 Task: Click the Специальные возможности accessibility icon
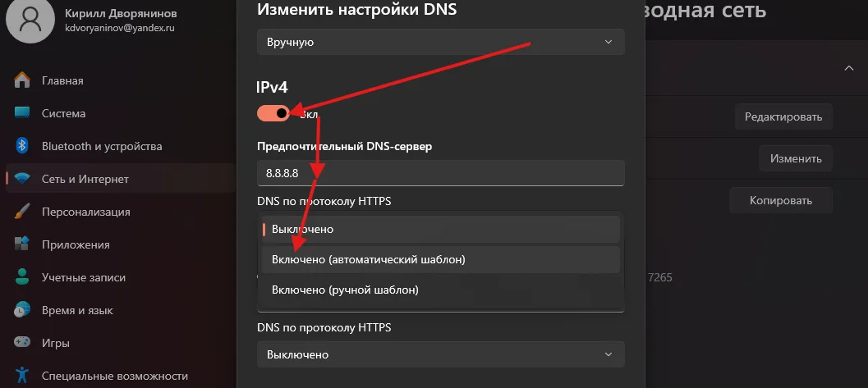[23, 376]
